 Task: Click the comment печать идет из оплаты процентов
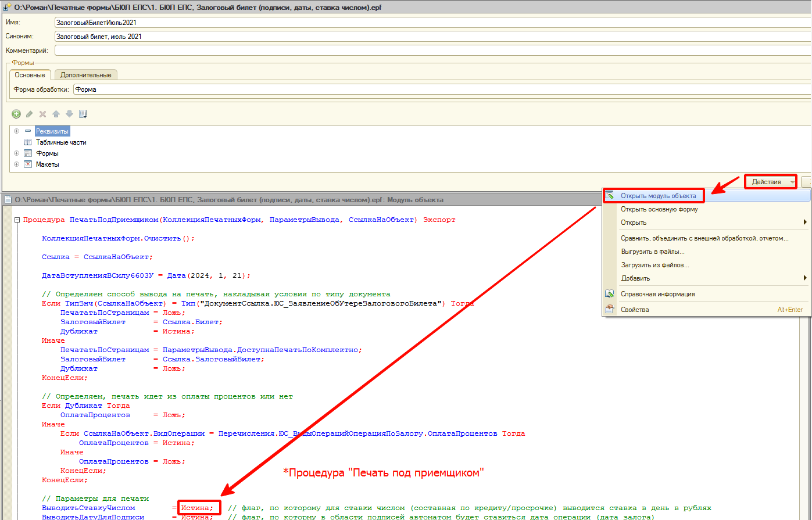(x=167, y=396)
